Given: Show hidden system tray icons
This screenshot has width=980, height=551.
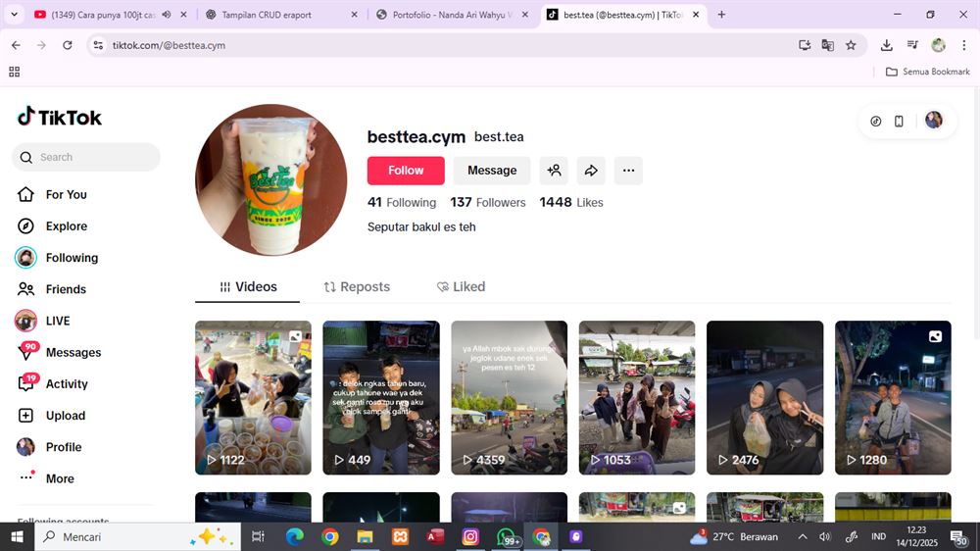Looking at the screenshot, I should pos(803,537).
